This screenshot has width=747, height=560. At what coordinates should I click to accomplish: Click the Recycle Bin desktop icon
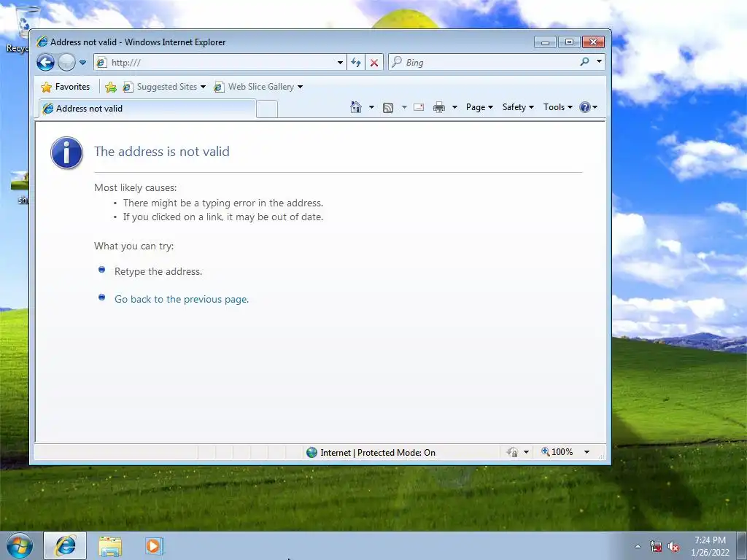tap(18, 29)
